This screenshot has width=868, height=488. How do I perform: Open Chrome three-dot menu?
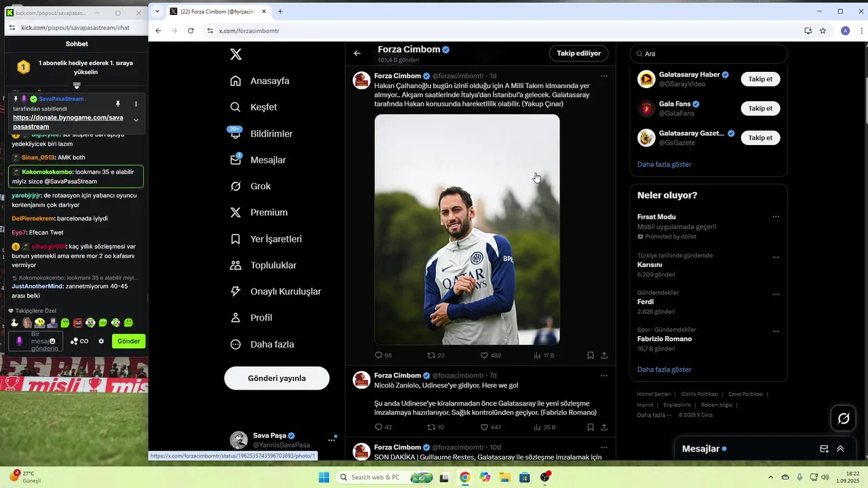pos(861,30)
